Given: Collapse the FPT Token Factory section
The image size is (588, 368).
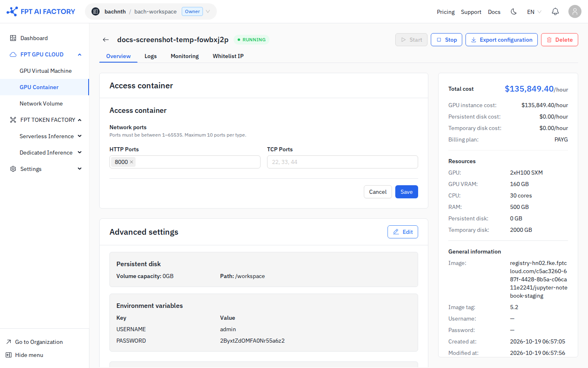Looking at the screenshot, I should (80, 120).
